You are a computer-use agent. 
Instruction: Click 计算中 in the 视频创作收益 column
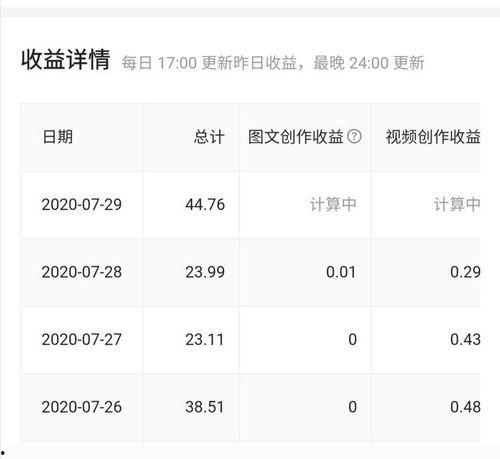(457, 205)
